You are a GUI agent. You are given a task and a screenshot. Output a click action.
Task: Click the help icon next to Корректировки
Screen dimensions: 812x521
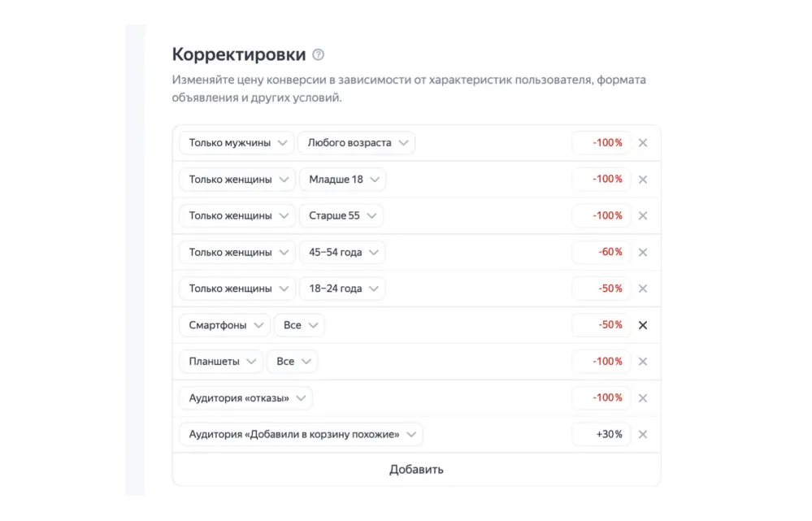318,55
